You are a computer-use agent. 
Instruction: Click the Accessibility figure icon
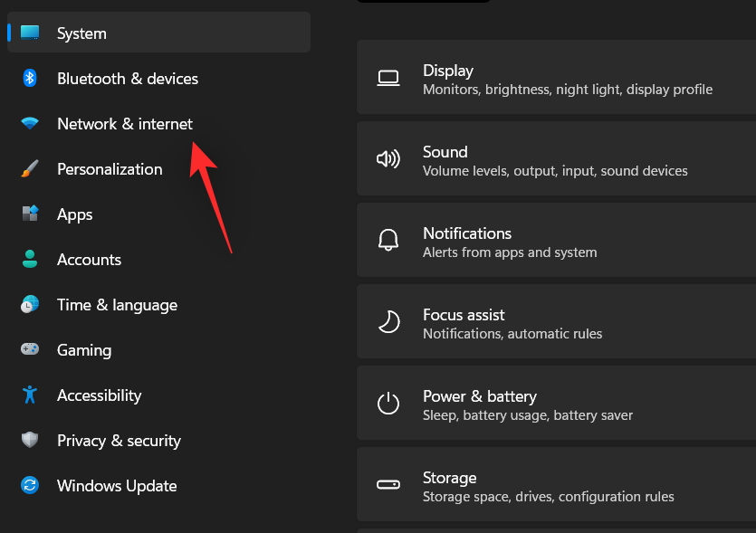29,395
